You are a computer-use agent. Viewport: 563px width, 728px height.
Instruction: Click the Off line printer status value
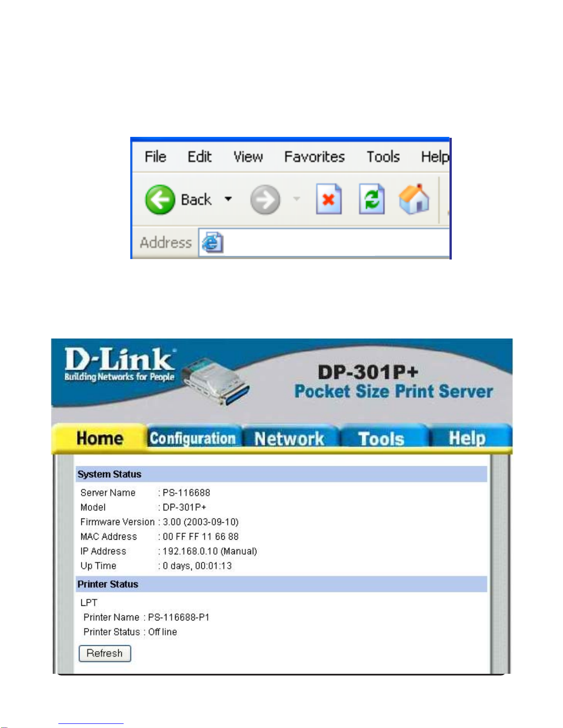point(162,632)
